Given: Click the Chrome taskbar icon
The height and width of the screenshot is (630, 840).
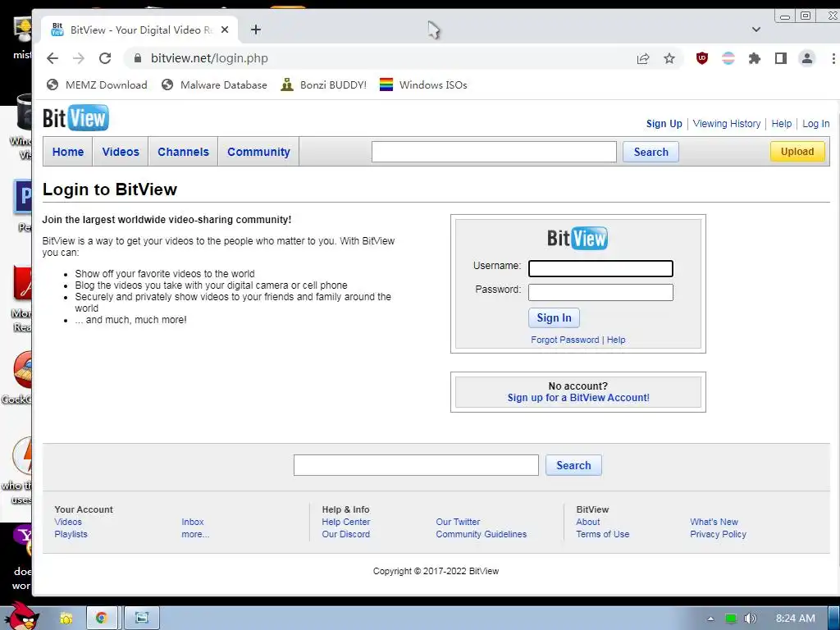Looking at the screenshot, I should 102,619.
